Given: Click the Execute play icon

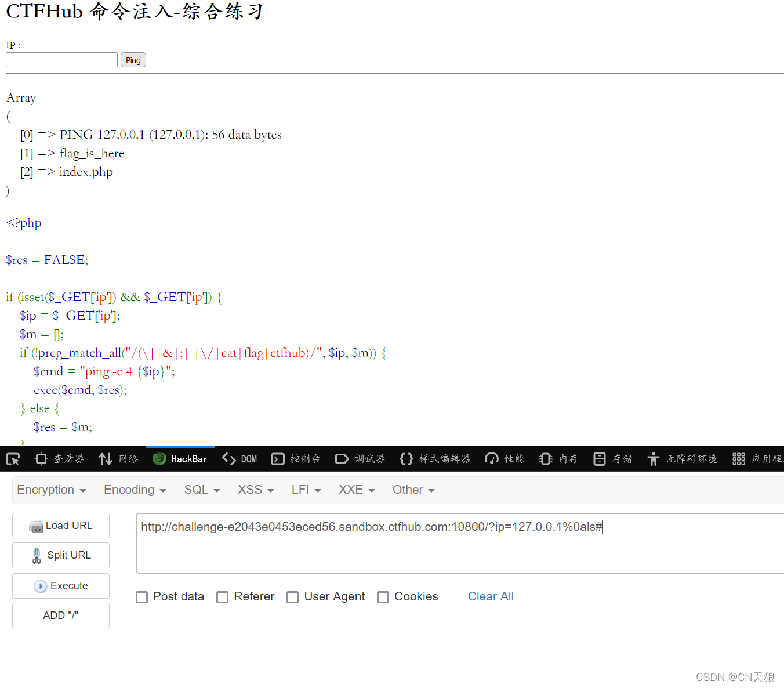Looking at the screenshot, I should point(40,586).
